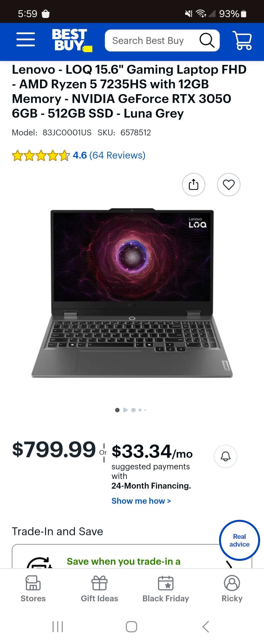Tap the Best Buy logo

coord(72,40)
